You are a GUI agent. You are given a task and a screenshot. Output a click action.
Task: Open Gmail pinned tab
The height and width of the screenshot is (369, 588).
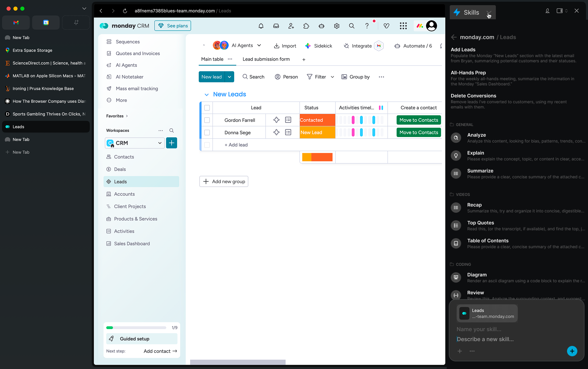(x=16, y=22)
